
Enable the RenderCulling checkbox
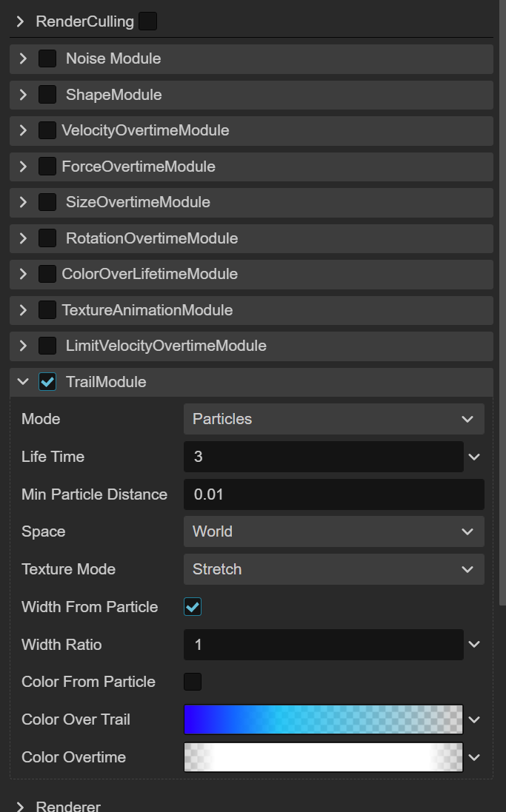[x=147, y=21]
